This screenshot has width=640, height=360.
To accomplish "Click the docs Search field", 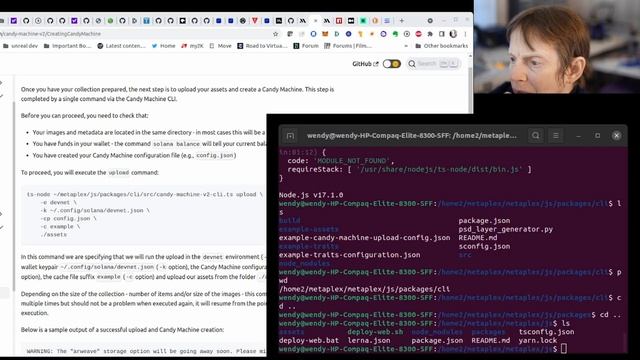I will point(434,64).
